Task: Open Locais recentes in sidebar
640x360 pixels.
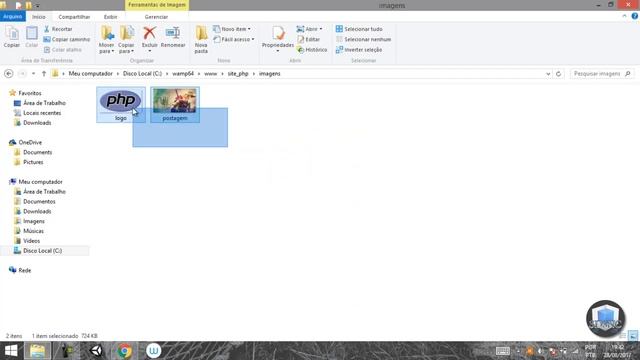Action: pyautogui.click(x=42, y=113)
